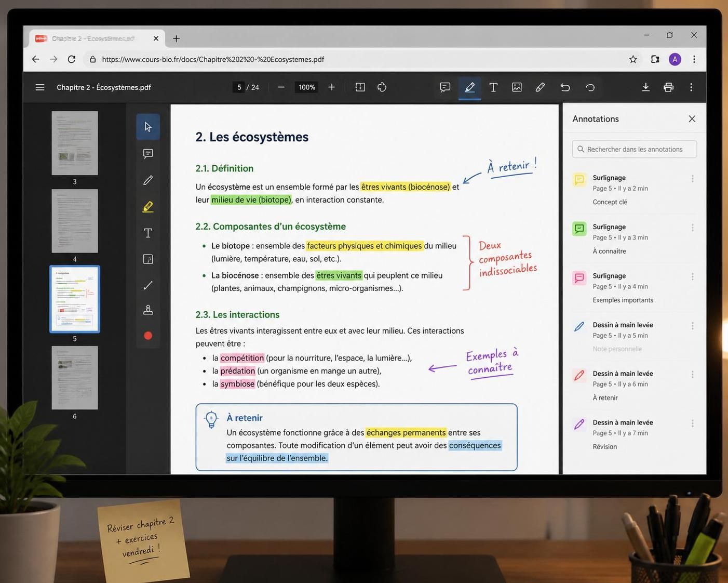Select the line tool in the left toolbar
The image size is (728, 583).
148,285
